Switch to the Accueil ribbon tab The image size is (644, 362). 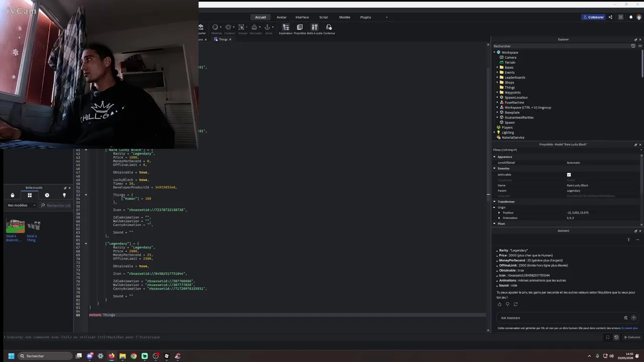(260, 17)
